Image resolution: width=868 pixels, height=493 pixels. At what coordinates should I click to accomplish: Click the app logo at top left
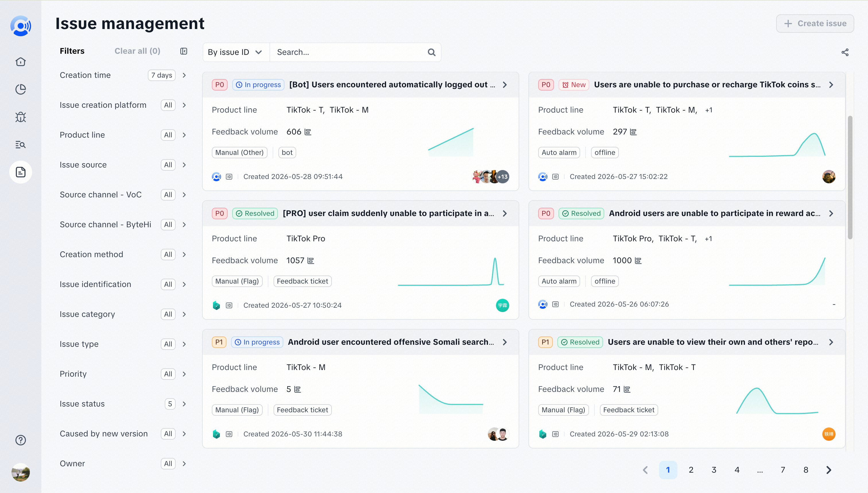[21, 26]
